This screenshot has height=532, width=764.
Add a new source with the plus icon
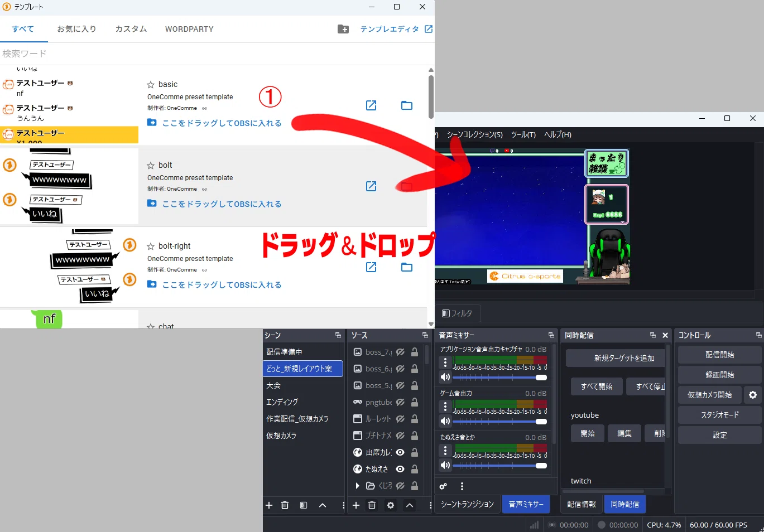(356, 505)
